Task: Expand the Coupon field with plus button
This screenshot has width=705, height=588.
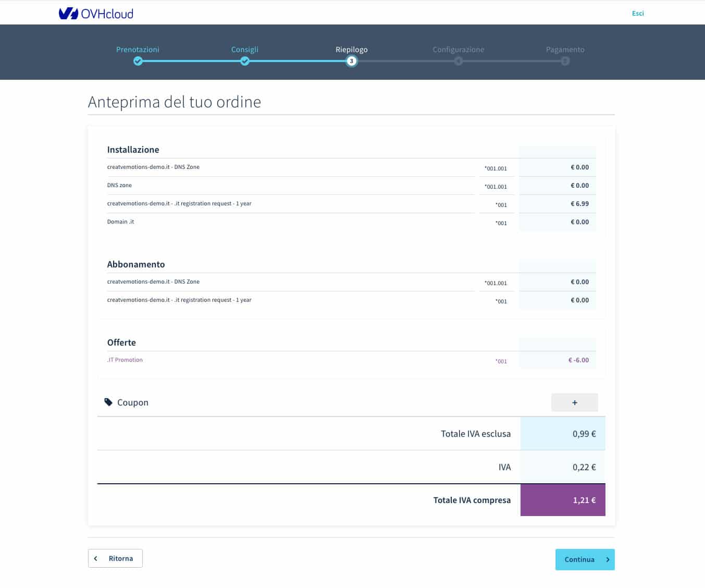Action: [x=575, y=402]
